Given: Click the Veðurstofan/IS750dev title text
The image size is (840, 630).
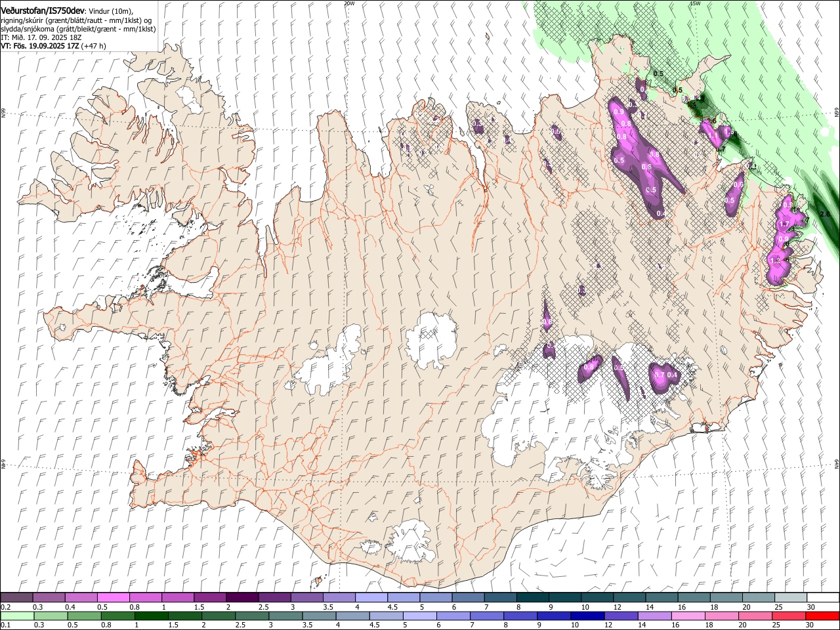Looking at the screenshot, I should point(43,11).
